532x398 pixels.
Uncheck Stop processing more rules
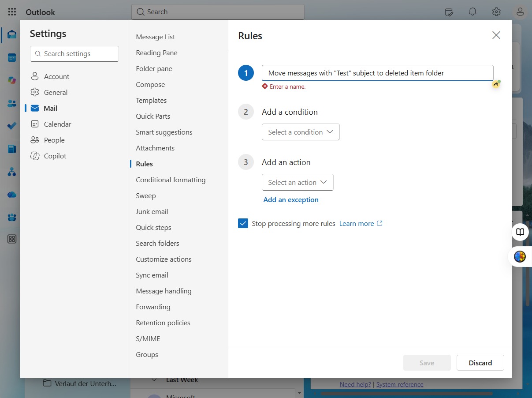(x=243, y=223)
